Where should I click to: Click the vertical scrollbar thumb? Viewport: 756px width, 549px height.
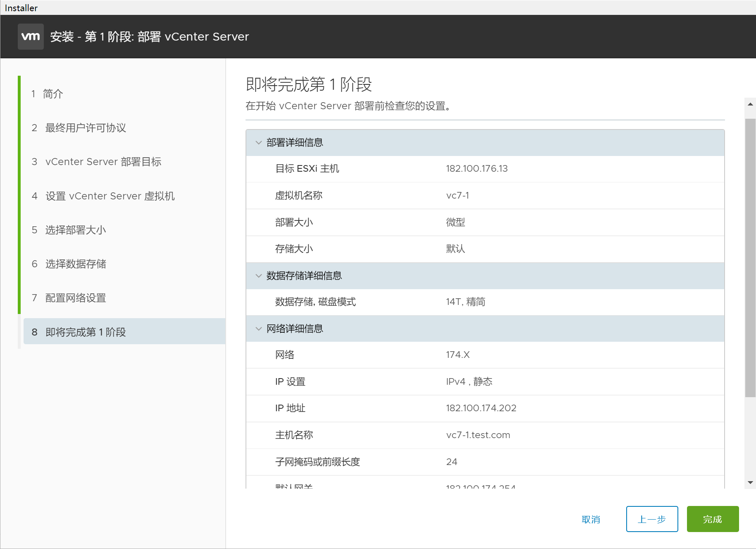(750, 257)
